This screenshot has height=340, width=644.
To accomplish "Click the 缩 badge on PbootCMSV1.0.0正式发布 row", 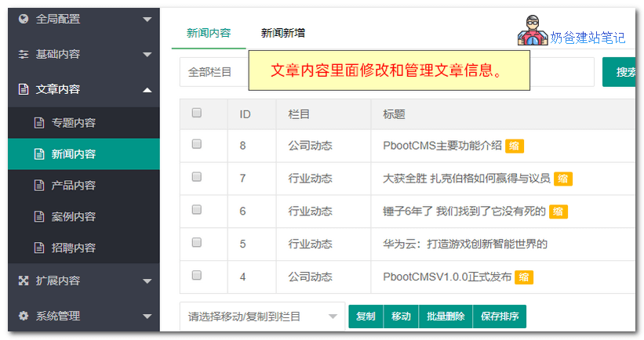I will click(x=524, y=277).
